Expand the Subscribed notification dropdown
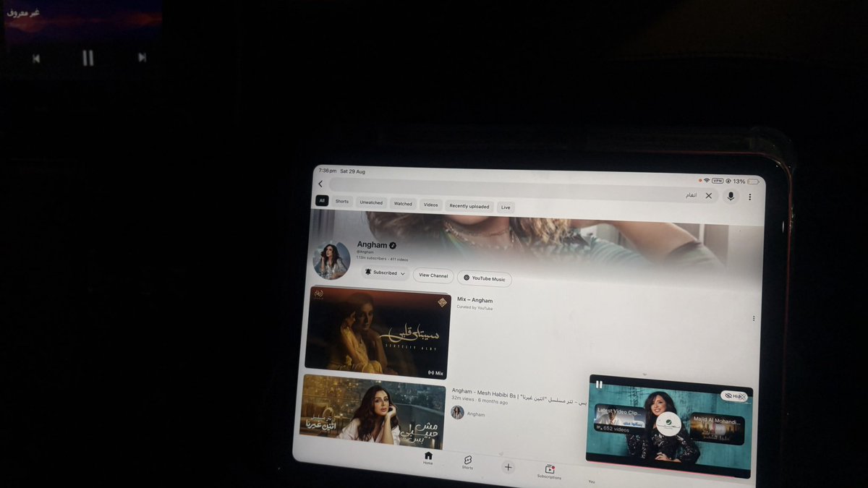Screen dimensions: 868x488 [385, 273]
